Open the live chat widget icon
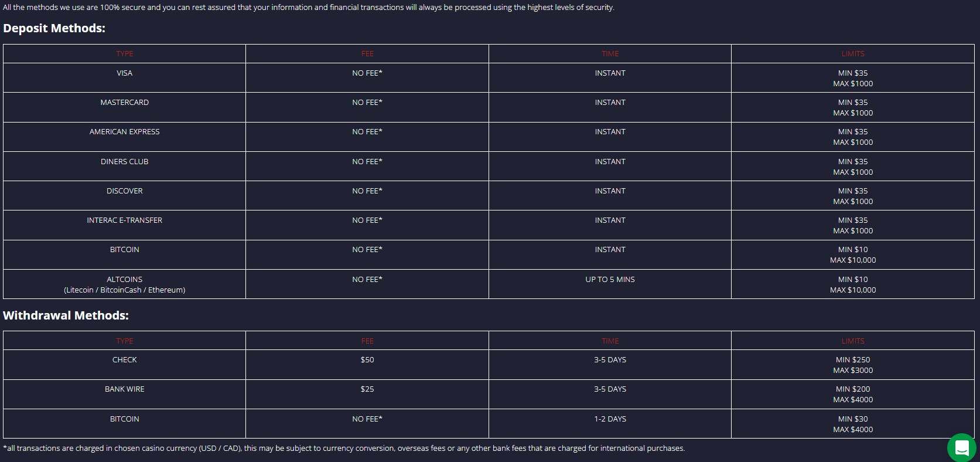 [961, 447]
